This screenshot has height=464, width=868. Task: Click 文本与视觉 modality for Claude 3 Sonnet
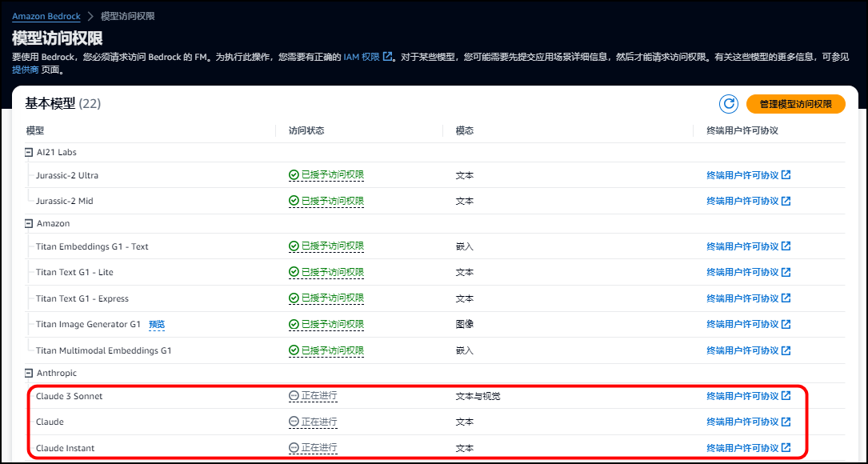tap(478, 397)
